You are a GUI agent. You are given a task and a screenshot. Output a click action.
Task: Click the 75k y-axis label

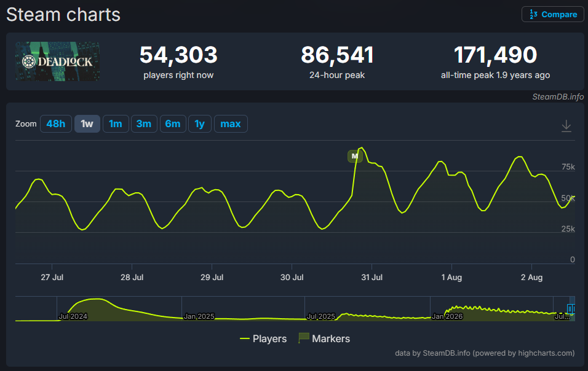(x=568, y=167)
